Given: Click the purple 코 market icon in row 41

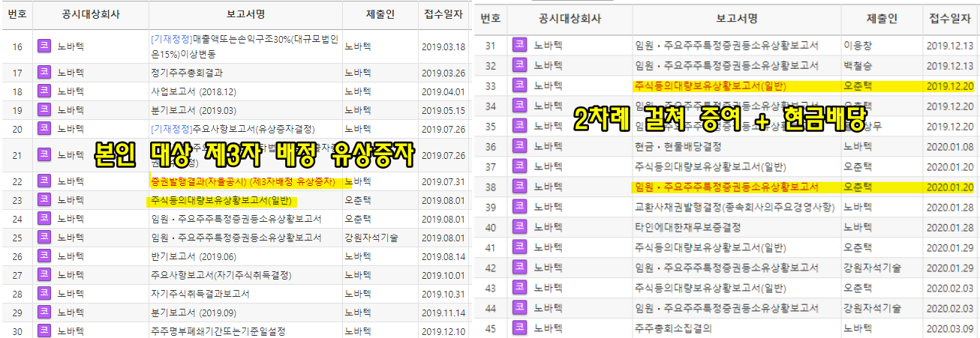Looking at the screenshot, I should (x=519, y=247).
